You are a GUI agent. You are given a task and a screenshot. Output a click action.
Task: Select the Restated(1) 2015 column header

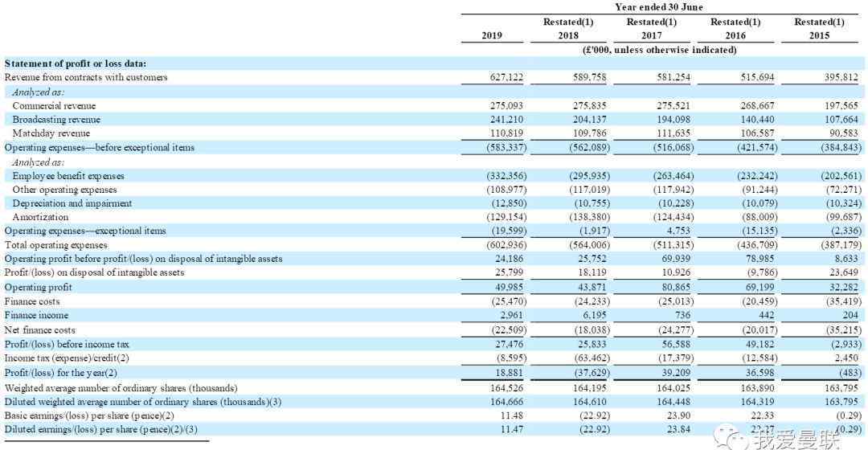click(819, 29)
